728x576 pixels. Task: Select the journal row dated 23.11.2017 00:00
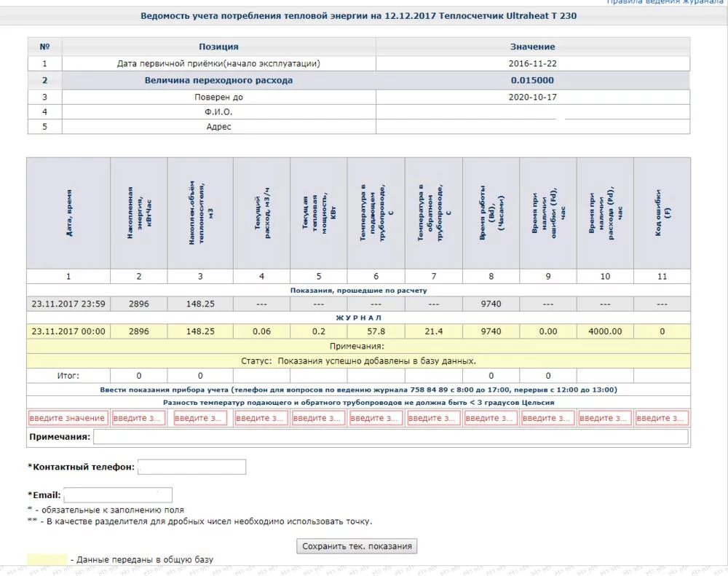click(x=68, y=331)
